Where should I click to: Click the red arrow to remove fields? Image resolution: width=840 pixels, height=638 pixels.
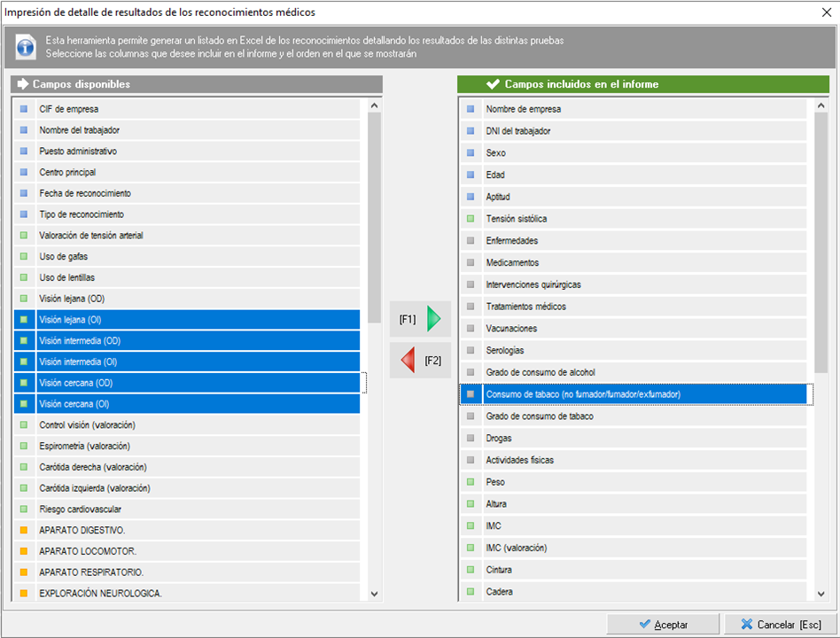point(408,361)
